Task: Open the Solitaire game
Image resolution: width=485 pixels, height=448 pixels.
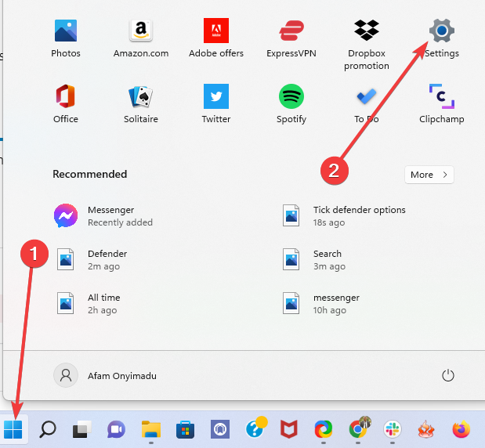Action: click(141, 103)
